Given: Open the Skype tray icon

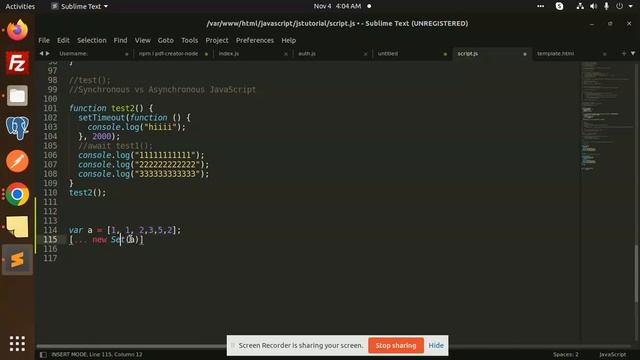Looking at the screenshot, I should [560, 6].
